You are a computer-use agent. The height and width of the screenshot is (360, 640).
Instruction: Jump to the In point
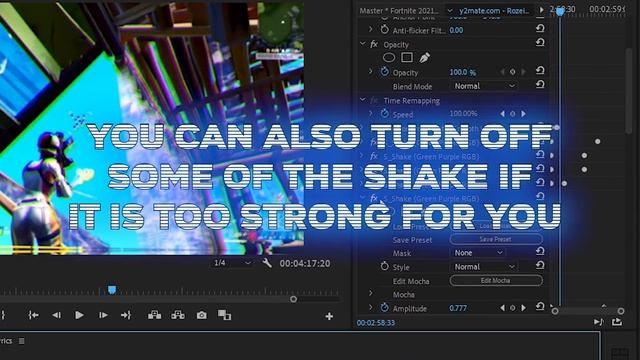(33, 315)
